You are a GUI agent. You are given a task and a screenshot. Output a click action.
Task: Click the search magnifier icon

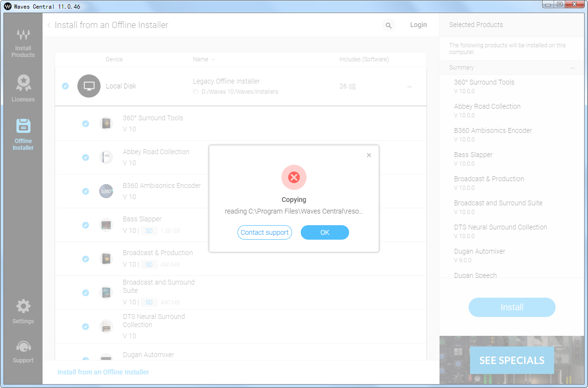[388, 26]
